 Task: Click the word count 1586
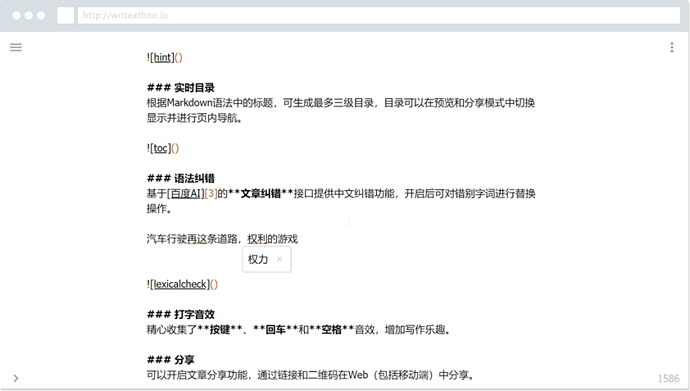(668, 379)
